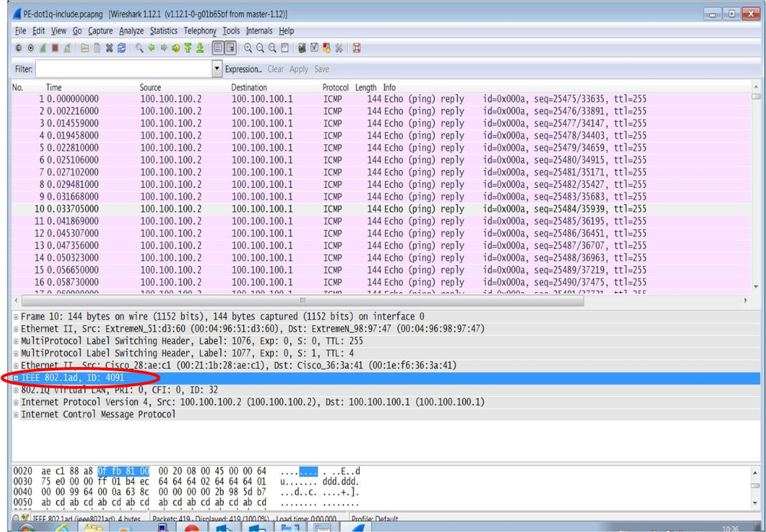Click the Apply filter button
The width and height of the screenshot is (766, 532).
298,69
